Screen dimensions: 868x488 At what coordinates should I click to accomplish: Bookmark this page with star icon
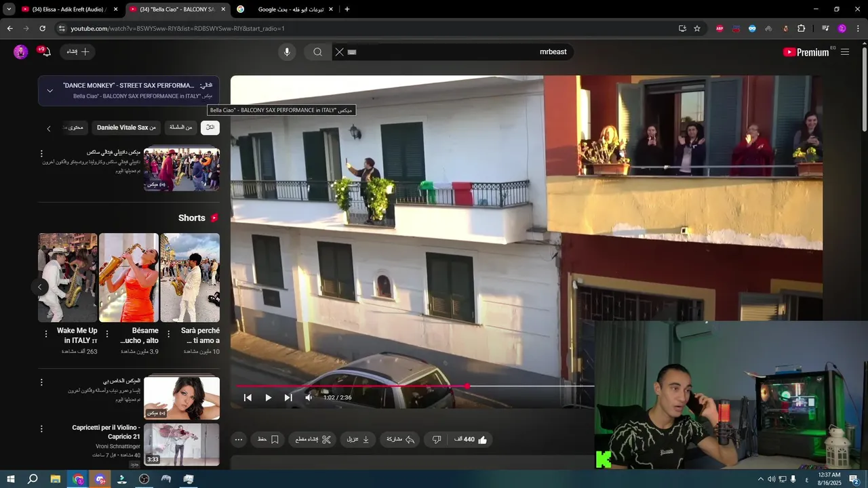pos(697,28)
